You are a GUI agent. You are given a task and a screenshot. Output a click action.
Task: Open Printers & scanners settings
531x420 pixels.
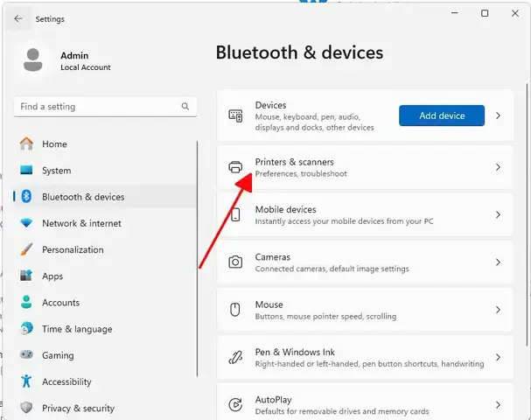[365, 167]
